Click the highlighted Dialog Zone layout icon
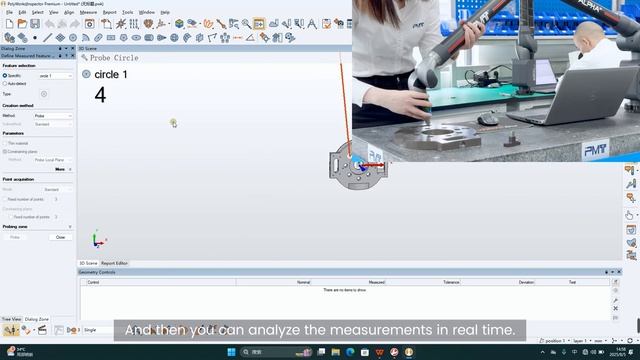640x360 pixels. [x=259, y=24]
